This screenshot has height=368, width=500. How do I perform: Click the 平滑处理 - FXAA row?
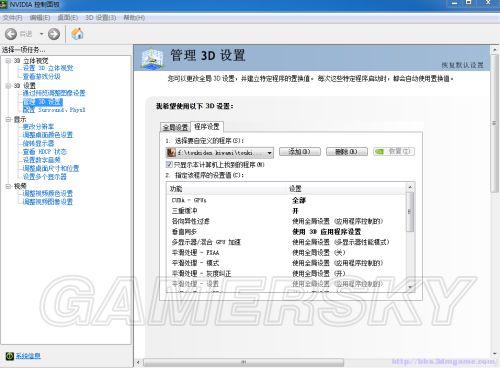pyautogui.click(x=287, y=252)
